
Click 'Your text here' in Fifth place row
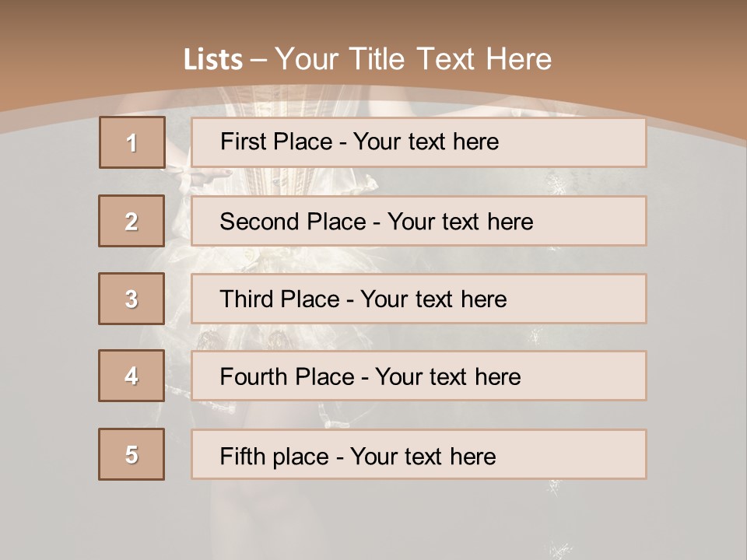pyautogui.click(x=423, y=456)
